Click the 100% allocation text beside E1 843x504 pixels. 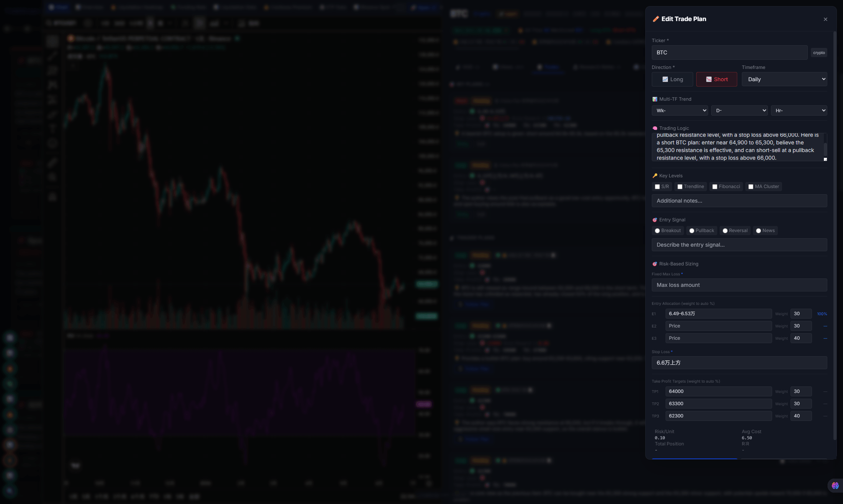(x=822, y=314)
